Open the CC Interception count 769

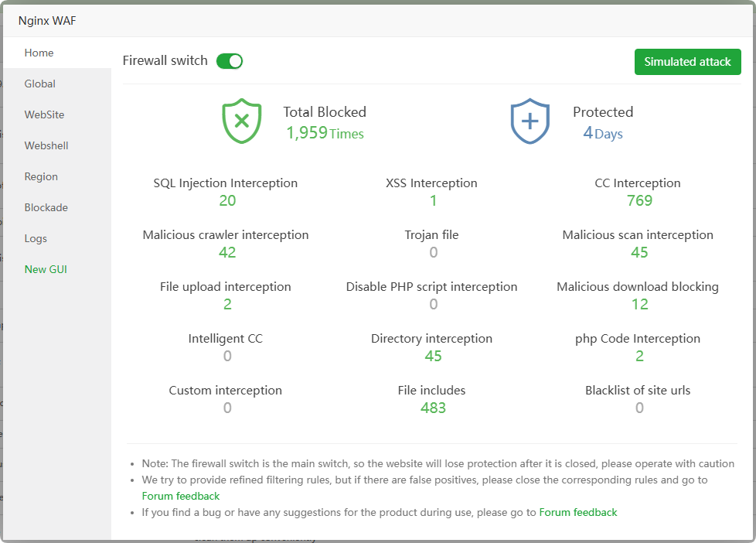coord(639,200)
